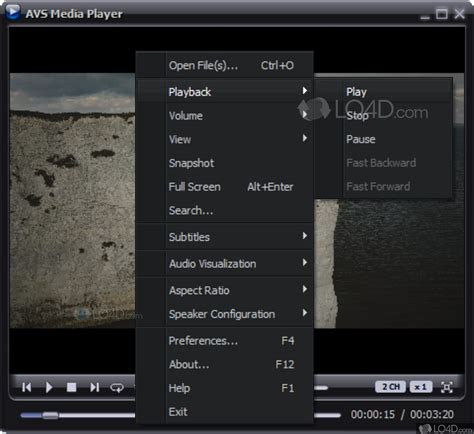Click the seek bar track right of thumb
Image resolution: width=474 pixels, height=434 pixels.
97,415
